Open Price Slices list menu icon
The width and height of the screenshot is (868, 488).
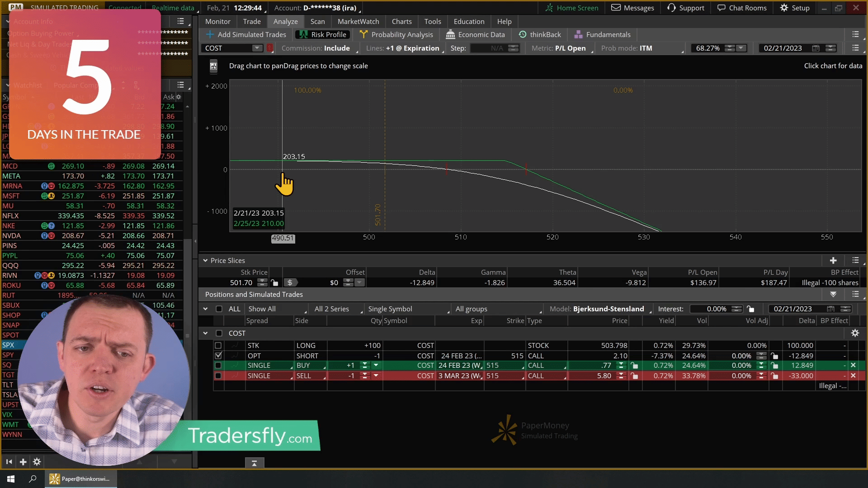[855, 260]
